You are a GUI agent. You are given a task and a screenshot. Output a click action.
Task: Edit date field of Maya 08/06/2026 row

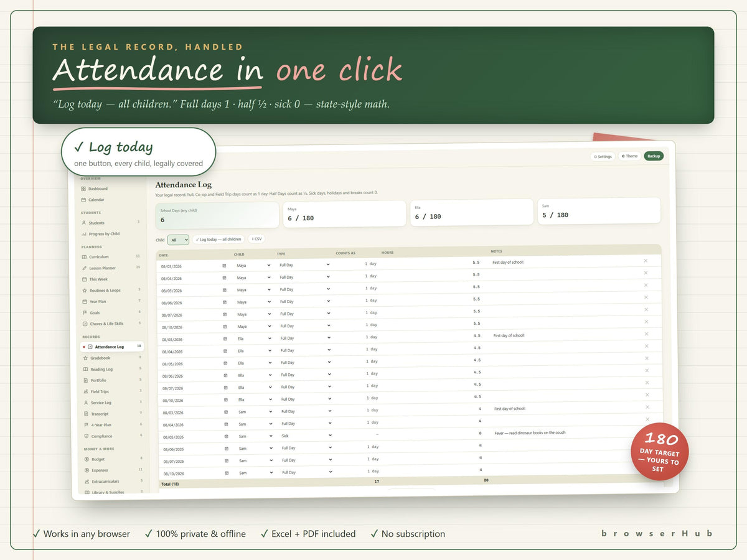coord(193,302)
